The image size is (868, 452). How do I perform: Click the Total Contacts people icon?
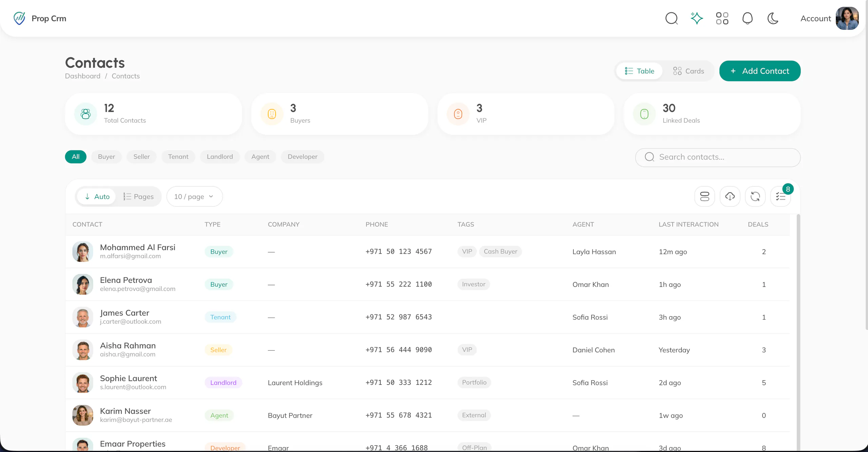85,114
